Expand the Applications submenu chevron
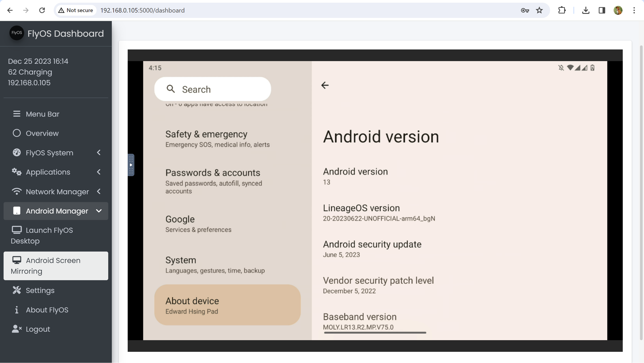 coord(99,172)
